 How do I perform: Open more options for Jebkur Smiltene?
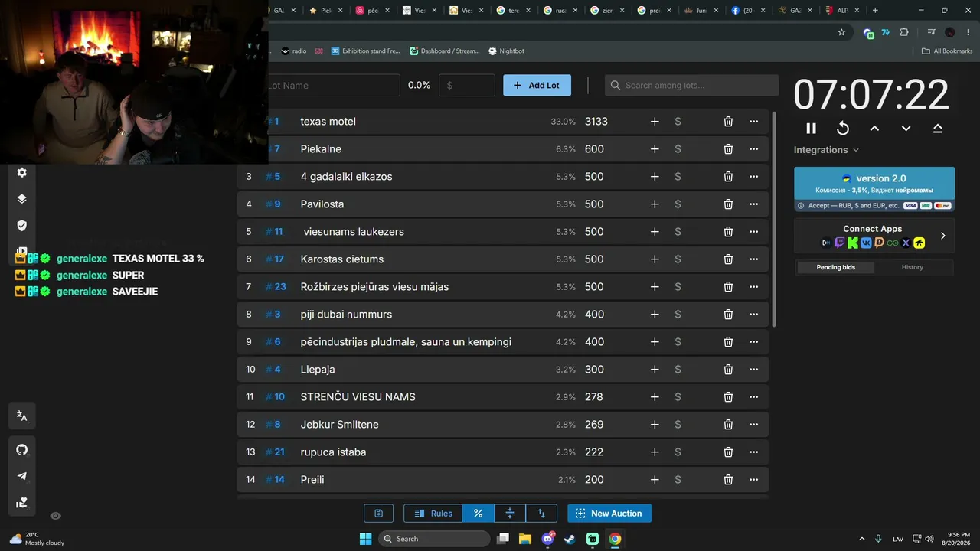753,425
